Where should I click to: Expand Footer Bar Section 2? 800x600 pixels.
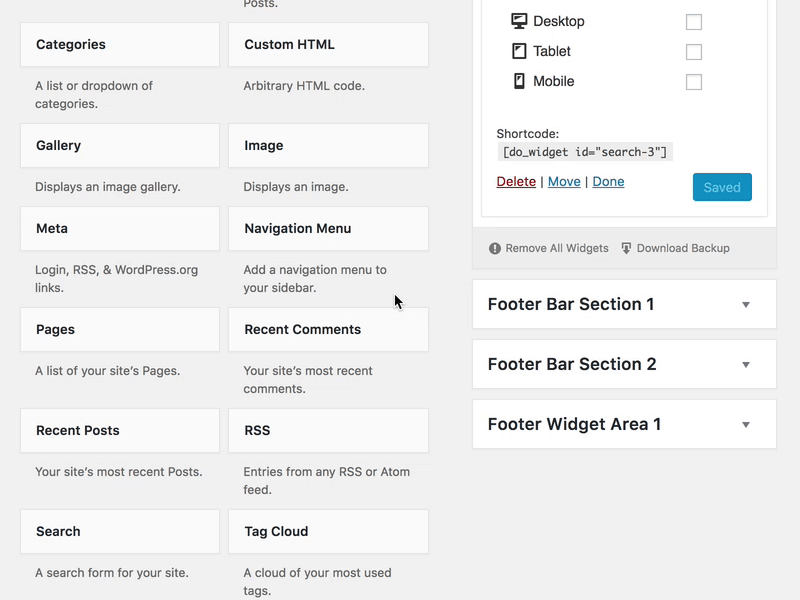[624, 364]
